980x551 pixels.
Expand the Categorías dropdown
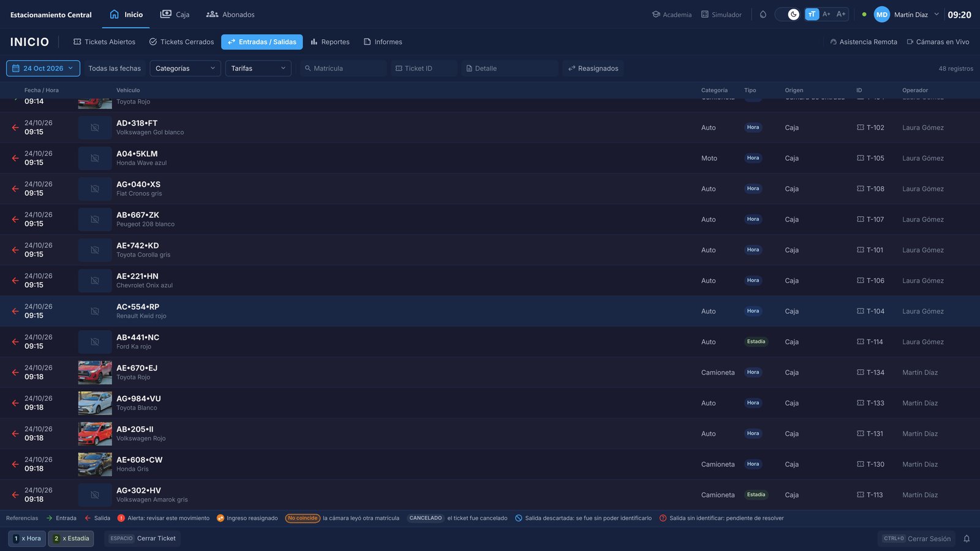(x=185, y=69)
